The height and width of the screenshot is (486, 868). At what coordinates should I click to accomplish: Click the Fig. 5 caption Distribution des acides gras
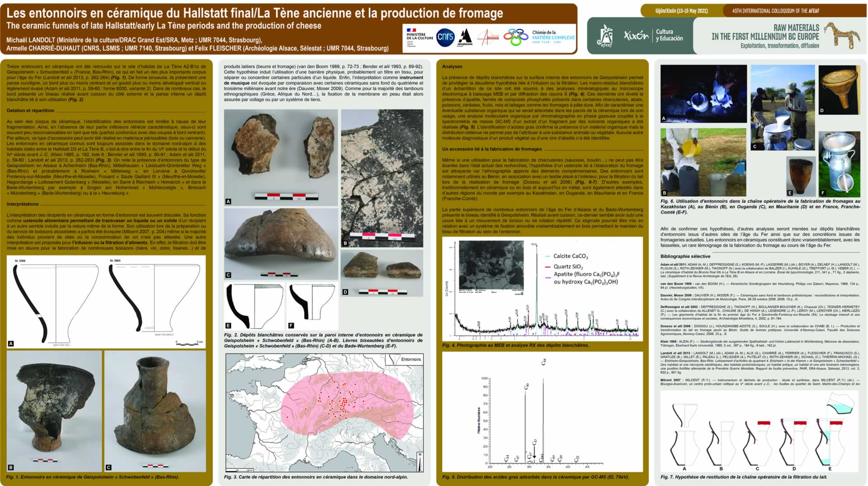[536, 477]
